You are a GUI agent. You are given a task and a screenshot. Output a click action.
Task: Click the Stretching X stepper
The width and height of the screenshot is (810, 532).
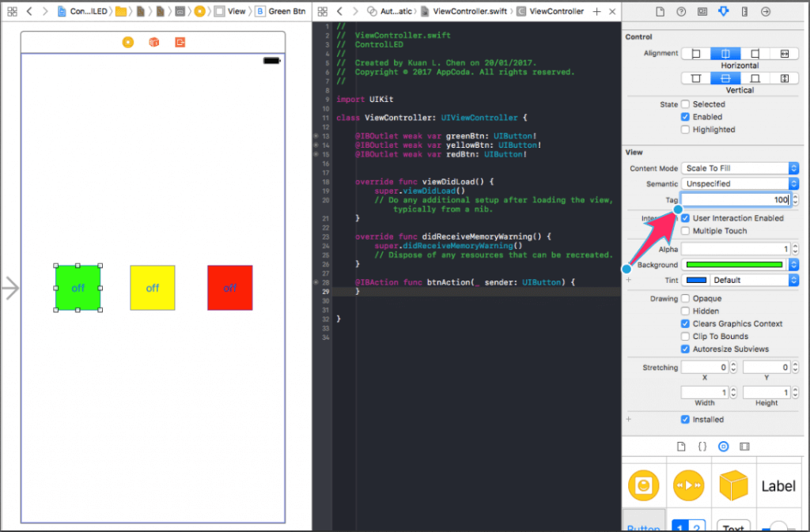point(733,368)
